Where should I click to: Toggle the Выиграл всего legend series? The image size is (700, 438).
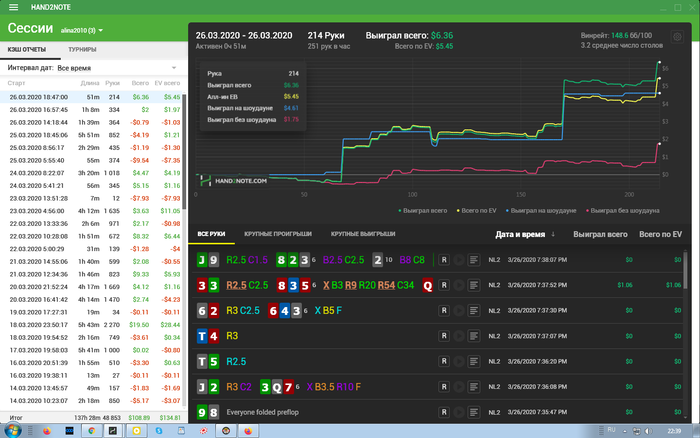coord(422,211)
